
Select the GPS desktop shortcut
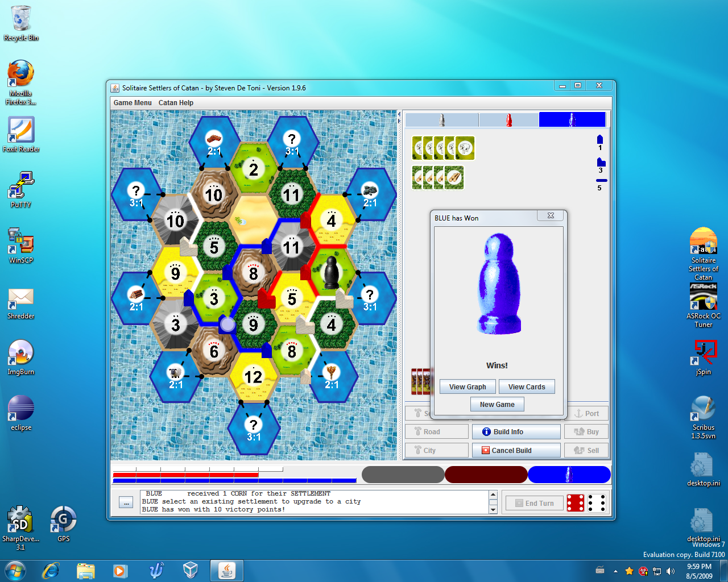pyautogui.click(x=63, y=523)
